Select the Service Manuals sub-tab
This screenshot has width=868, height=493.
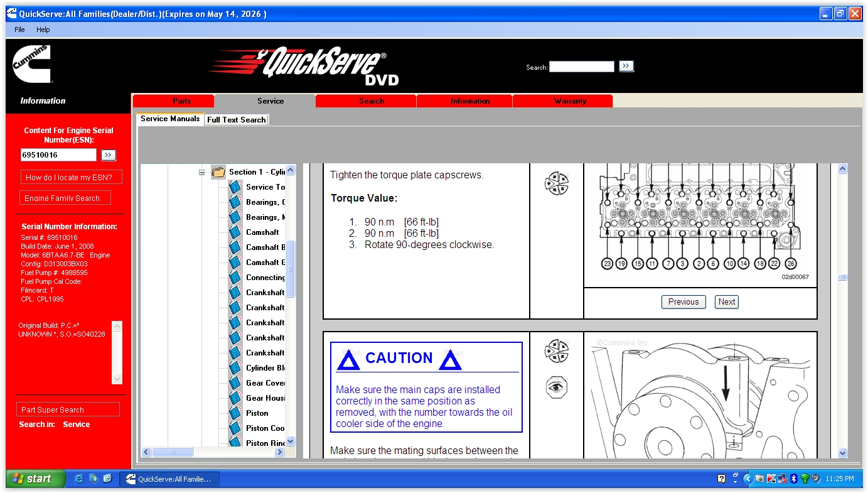pyautogui.click(x=170, y=119)
